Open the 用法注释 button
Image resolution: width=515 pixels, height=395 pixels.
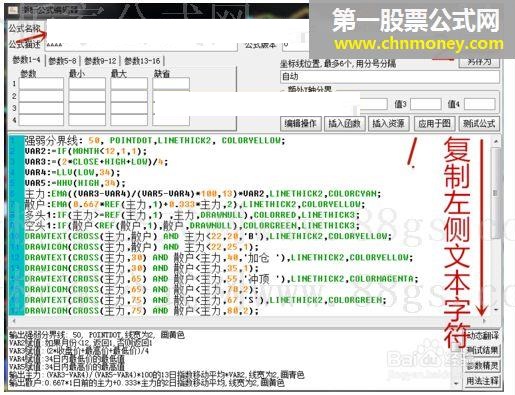click(x=482, y=380)
